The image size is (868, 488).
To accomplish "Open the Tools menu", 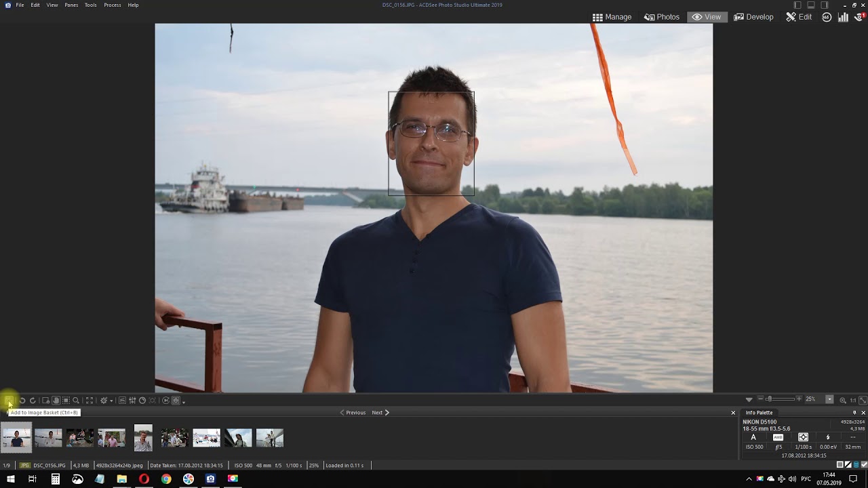I will click(x=91, y=5).
